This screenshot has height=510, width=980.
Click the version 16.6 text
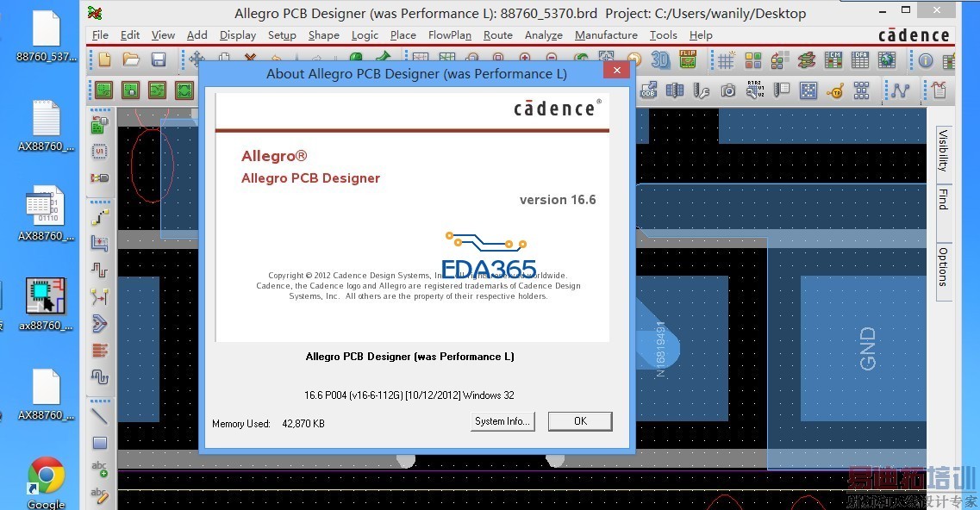558,200
